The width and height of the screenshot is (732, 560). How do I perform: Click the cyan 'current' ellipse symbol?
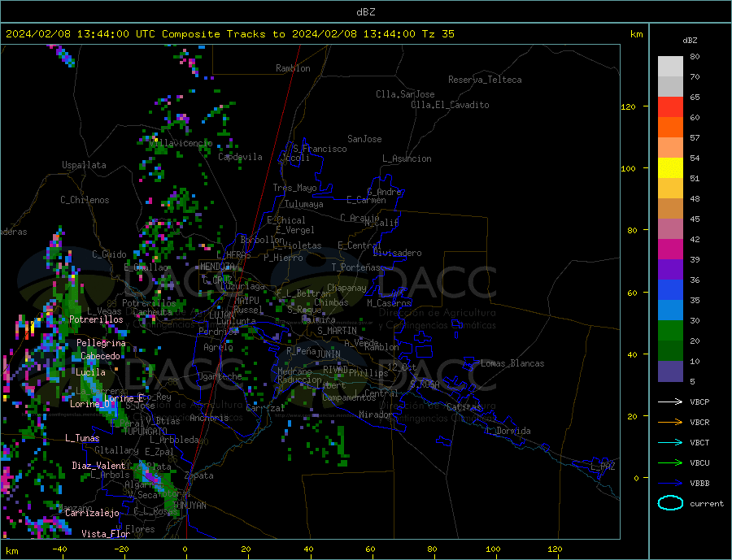(x=670, y=503)
